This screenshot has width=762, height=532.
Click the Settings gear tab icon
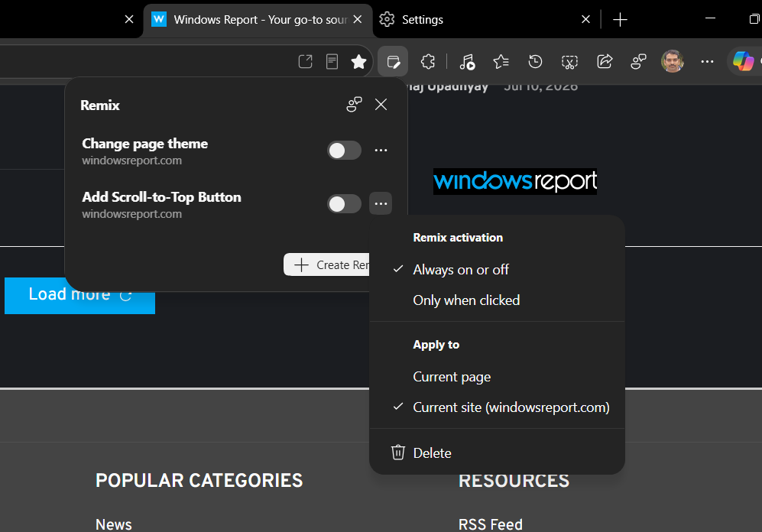point(387,19)
